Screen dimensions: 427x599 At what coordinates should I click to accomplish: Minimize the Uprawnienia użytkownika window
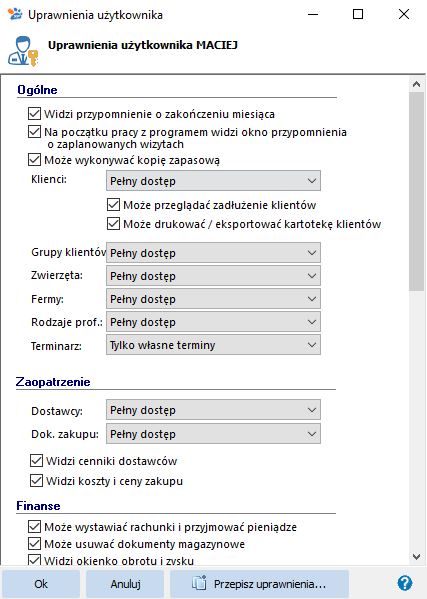(313, 14)
